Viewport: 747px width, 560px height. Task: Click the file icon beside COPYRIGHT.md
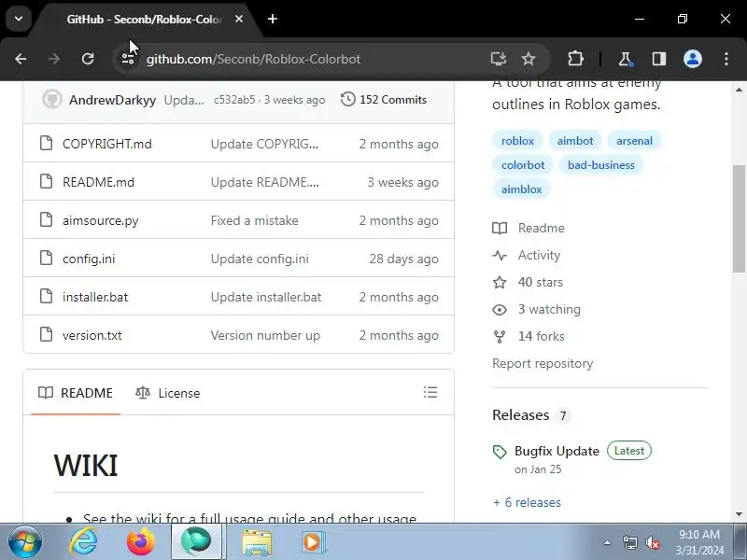pyautogui.click(x=46, y=143)
